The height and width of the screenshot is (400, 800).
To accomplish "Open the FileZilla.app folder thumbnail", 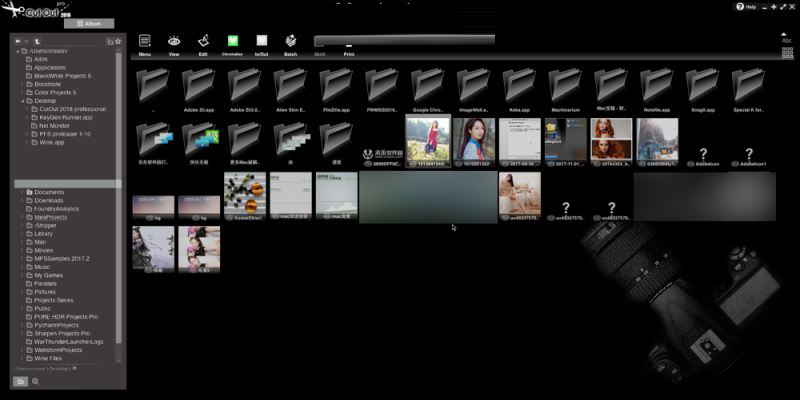I will (336, 89).
